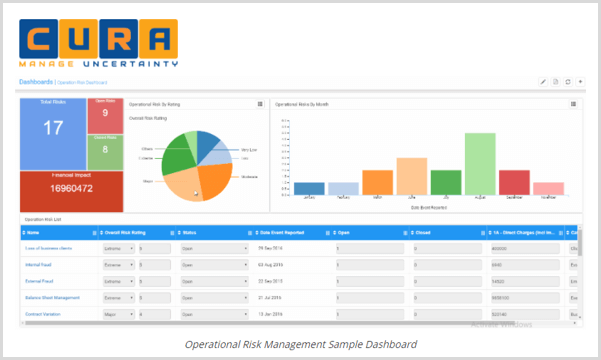Open rating dropdown for Loss of business clients
Screen dimensions: 601x360
(119, 248)
